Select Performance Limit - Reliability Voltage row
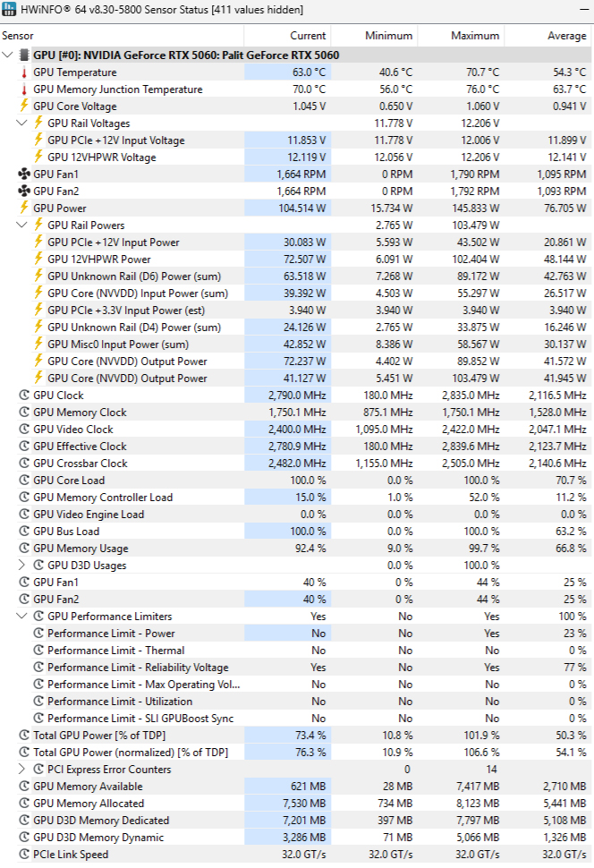The image size is (594, 868). (295, 667)
